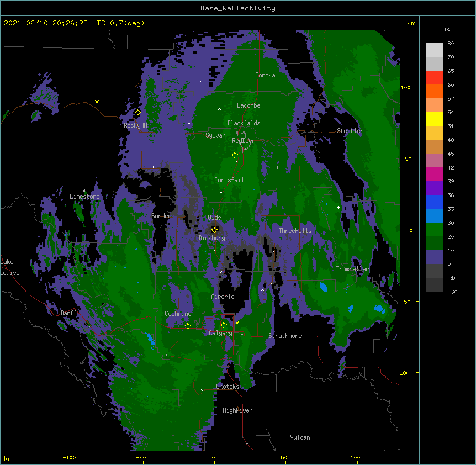Pick the bright green 20-30 dBZ legend swatch
476x465 pixels.
[x=434, y=230]
